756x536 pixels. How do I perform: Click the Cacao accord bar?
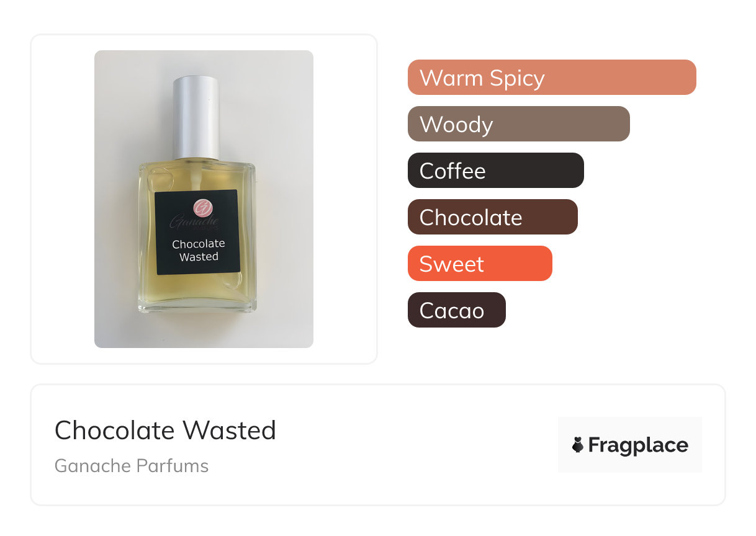pyautogui.click(x=457, y=310)
